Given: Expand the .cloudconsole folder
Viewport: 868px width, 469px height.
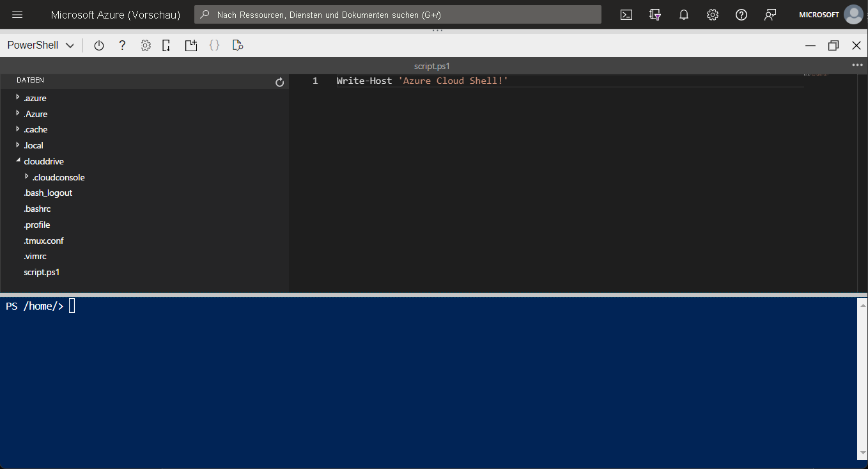Looking at the screenshot, I should tap(27, 177).
